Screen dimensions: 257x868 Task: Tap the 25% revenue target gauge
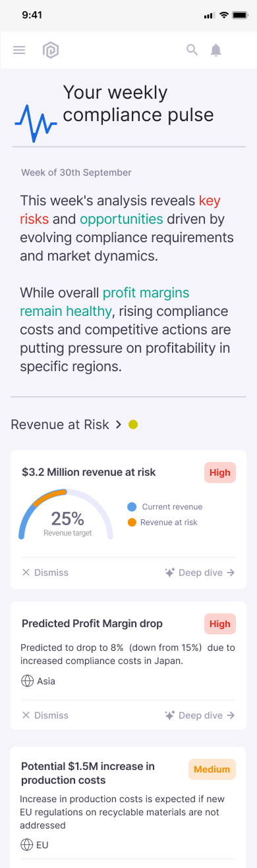click(x=67, y=515)
